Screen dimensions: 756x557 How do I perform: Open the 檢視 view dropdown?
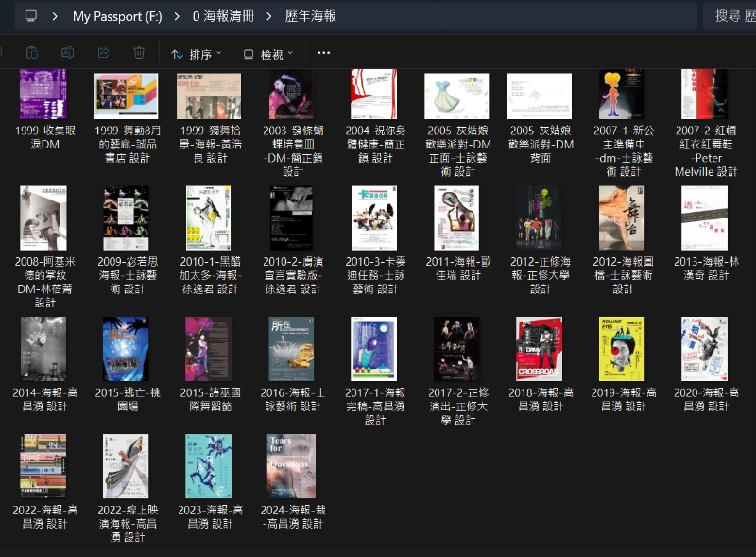(x=268, y=54)
